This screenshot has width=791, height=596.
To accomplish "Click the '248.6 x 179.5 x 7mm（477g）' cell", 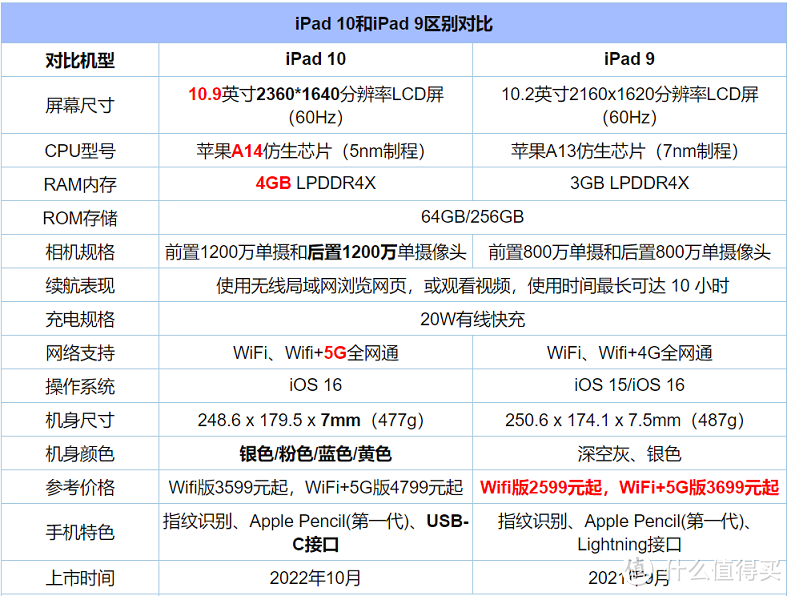I will pyautogui.click(x=315, y=420).
